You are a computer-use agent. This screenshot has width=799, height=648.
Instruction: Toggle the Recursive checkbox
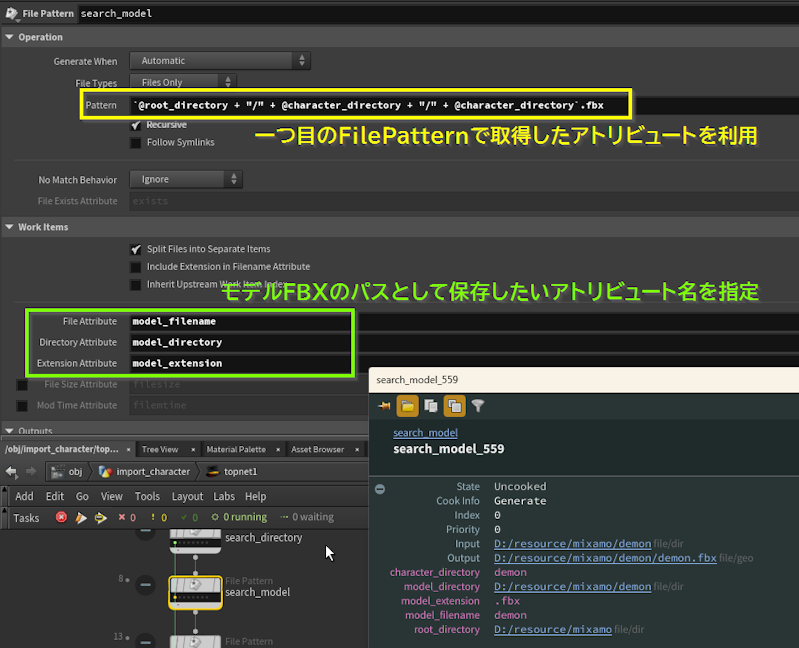click(x=136, y=125)
